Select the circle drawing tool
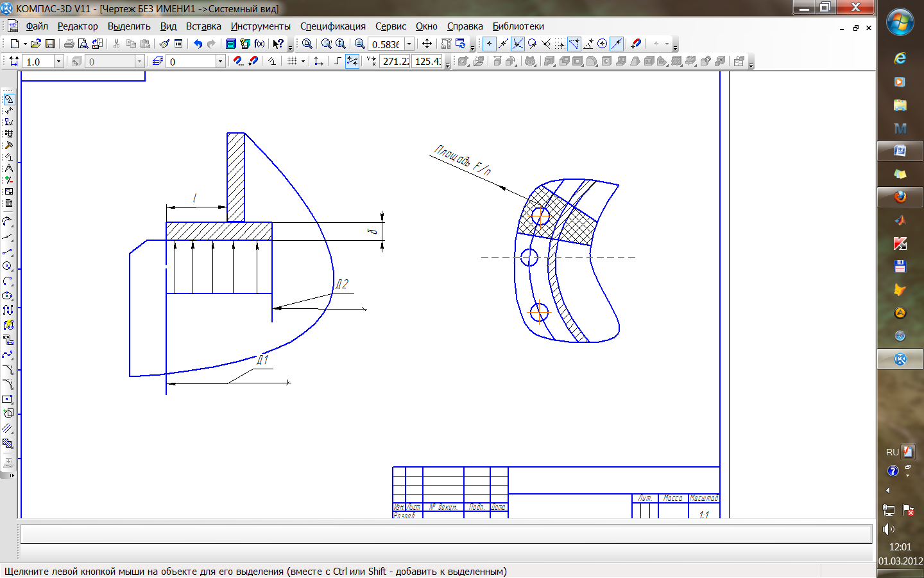The height and width of the screenshot is (578, 924). 8,266
